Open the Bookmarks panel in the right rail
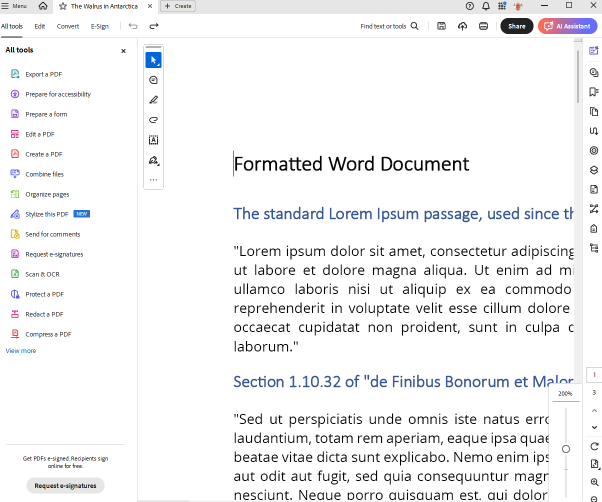This screenshot has height=502, width=602. tap(594, 92)
